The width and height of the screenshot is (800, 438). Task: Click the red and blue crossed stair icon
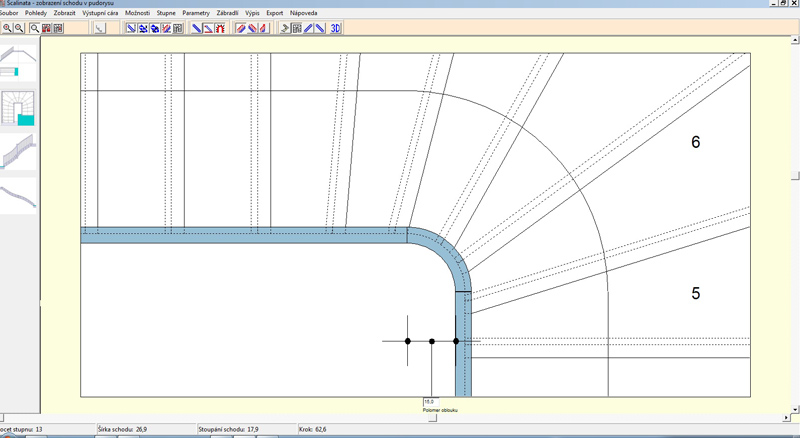point(166,28)
